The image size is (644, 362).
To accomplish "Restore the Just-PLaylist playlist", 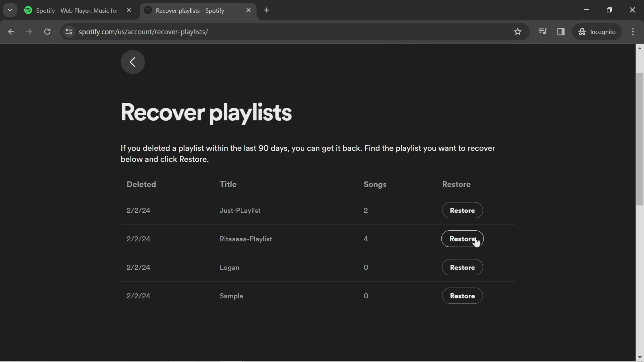I will (x=462, y=210).
